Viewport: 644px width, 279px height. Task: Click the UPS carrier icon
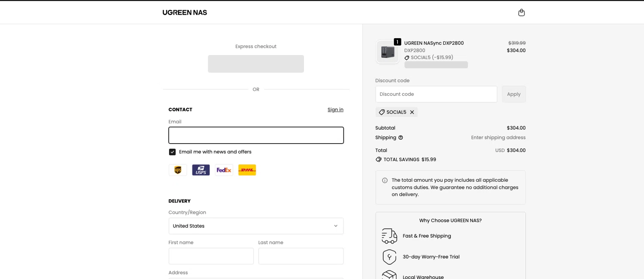tap(178, 170)
